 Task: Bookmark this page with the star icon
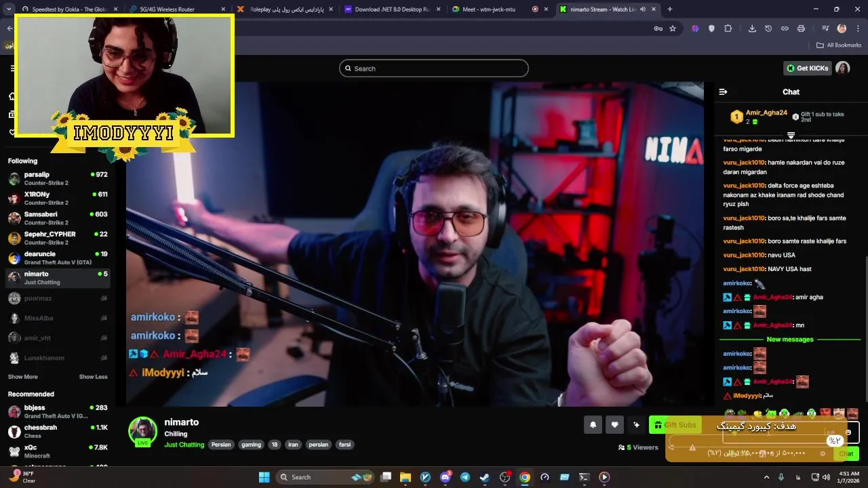click(x=673, y=28)
